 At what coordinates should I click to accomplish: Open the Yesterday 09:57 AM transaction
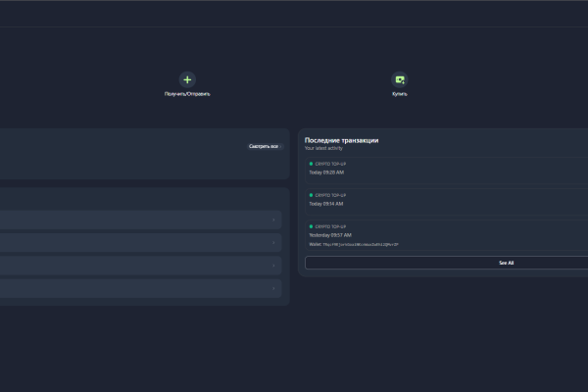click(447, 235)
